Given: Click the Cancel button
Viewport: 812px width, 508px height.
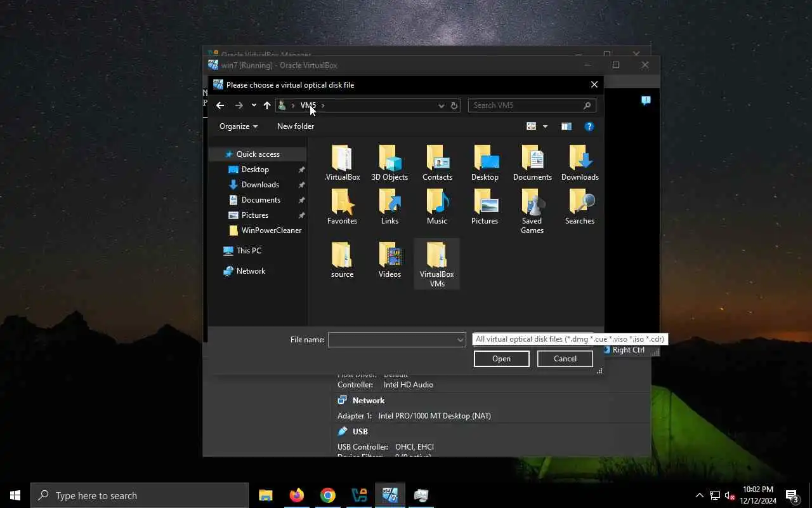Looking at the screenshot, I should pos(565,359).
